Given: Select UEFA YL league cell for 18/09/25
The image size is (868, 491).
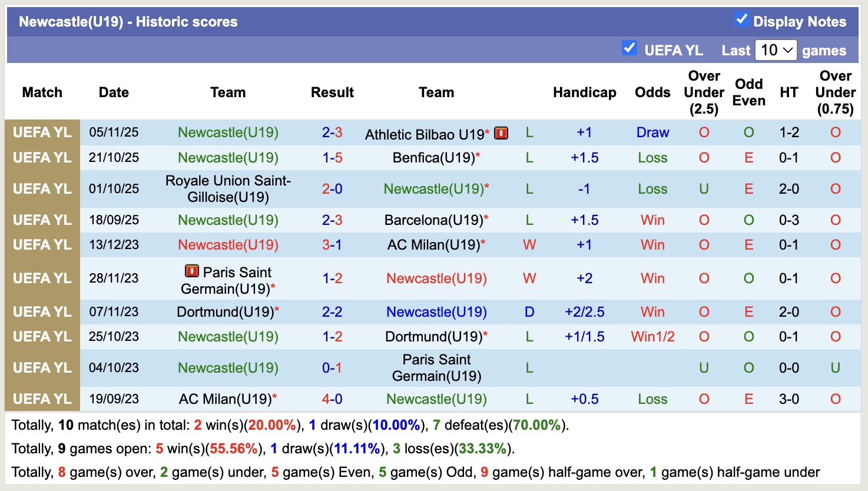Looking at the screenshot, I should (42, 220).
